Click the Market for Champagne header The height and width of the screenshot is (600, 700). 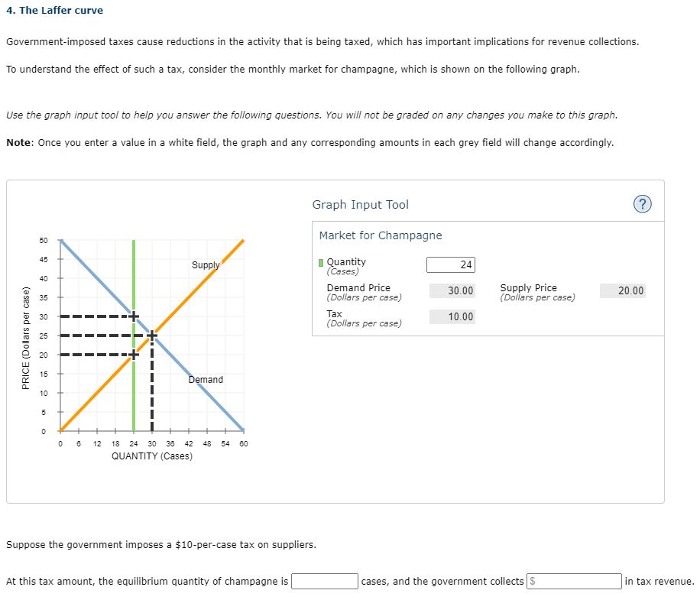click(379, 235)
